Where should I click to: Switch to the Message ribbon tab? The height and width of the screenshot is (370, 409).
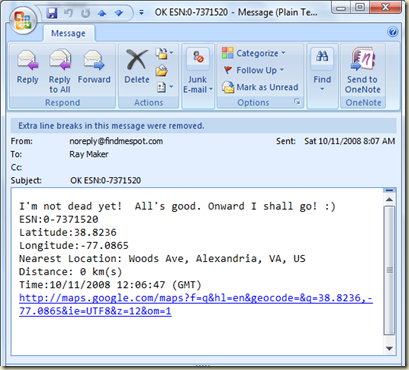(68, 33)
